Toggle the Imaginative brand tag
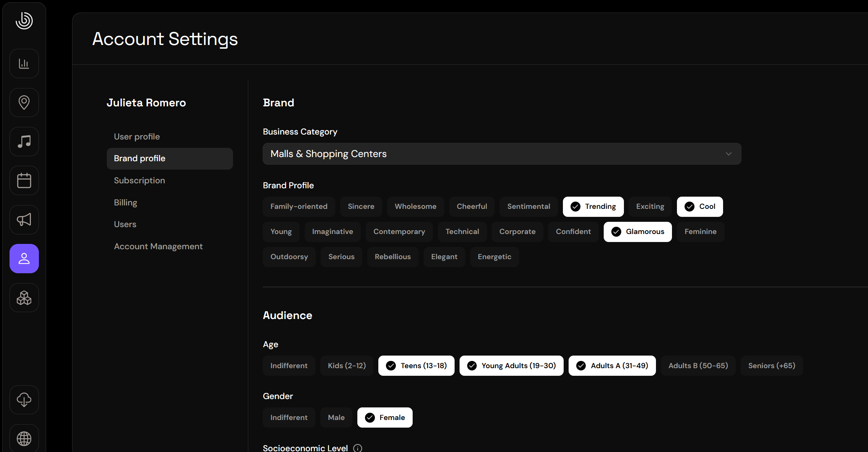Viewport: 868px width, 452px height. pos(333,232)
